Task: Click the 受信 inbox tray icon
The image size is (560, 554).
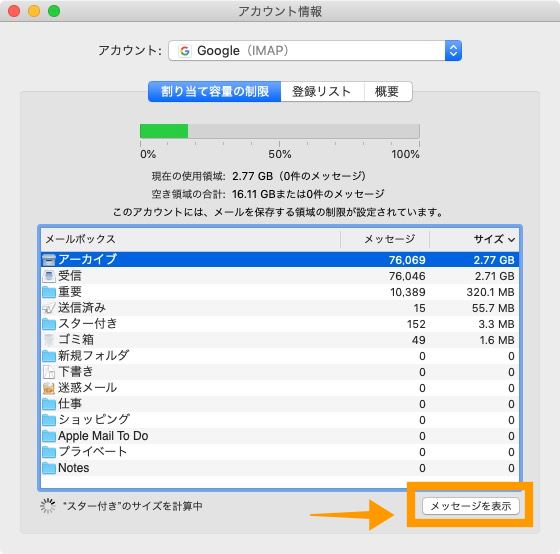Action: tap(49, 276)
